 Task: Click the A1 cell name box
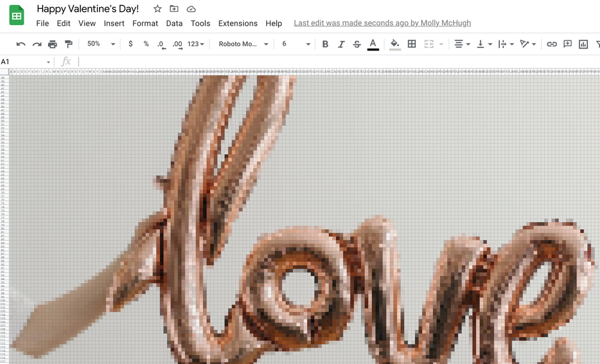click(23, 62)
